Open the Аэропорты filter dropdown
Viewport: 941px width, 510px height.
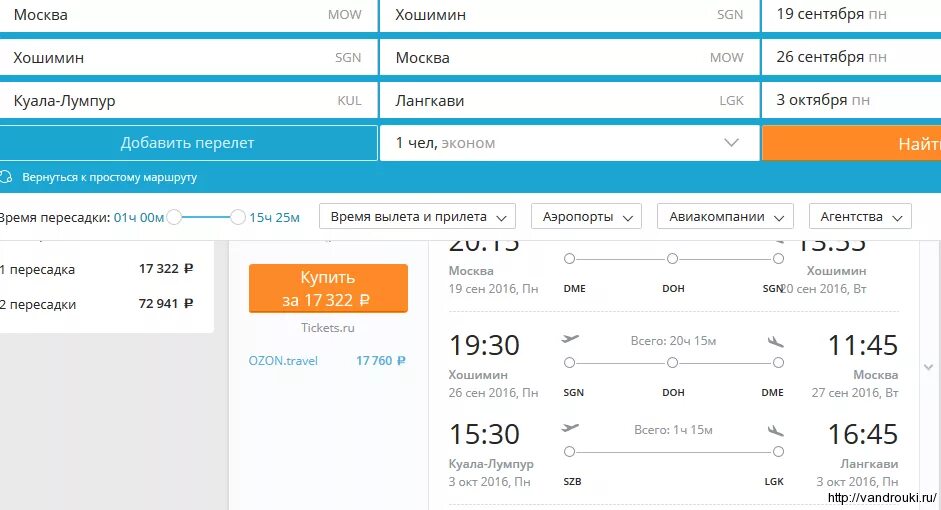coord(586,217)
